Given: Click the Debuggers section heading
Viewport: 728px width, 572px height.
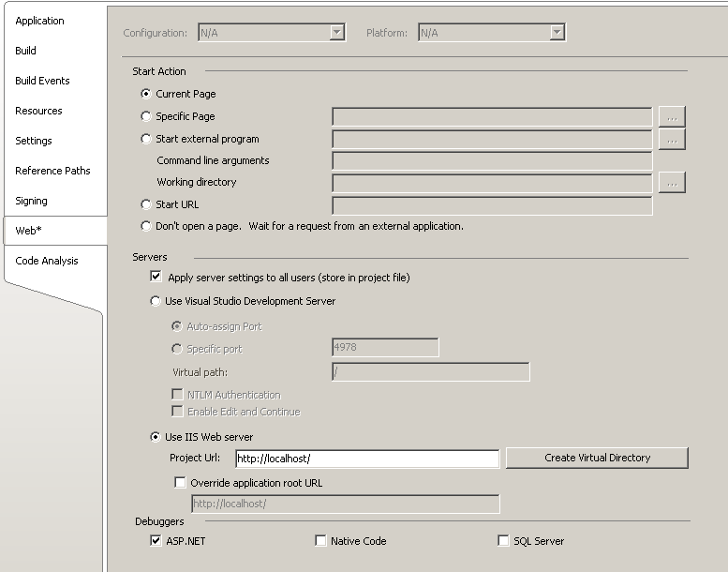Looking at the screenshot, I should click(159, 521).
